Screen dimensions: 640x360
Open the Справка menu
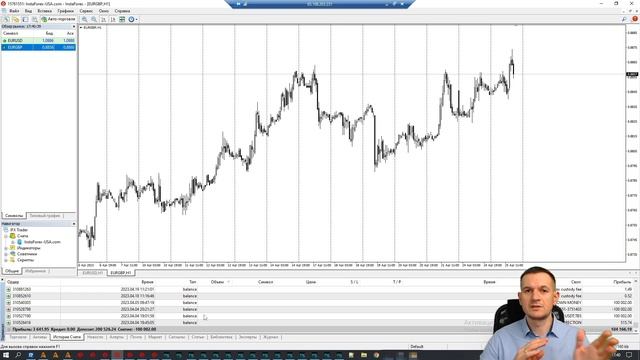point(122,11)
